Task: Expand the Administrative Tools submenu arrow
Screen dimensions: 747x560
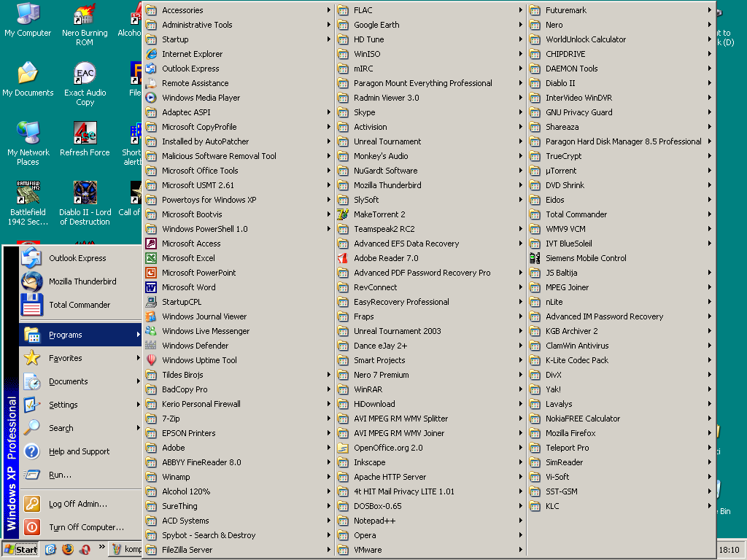Action: click(329, 25)
